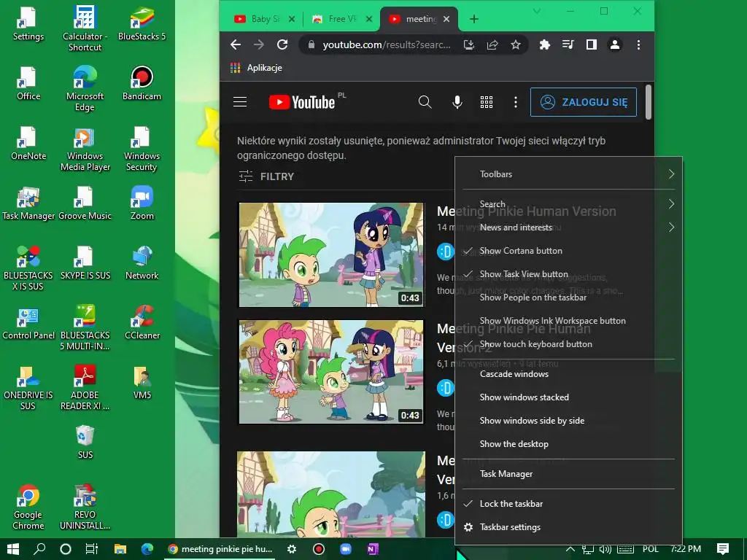Screen dimensions: 747x560
Task: Expand the News and interests submenu
Action: coord(569,227)
